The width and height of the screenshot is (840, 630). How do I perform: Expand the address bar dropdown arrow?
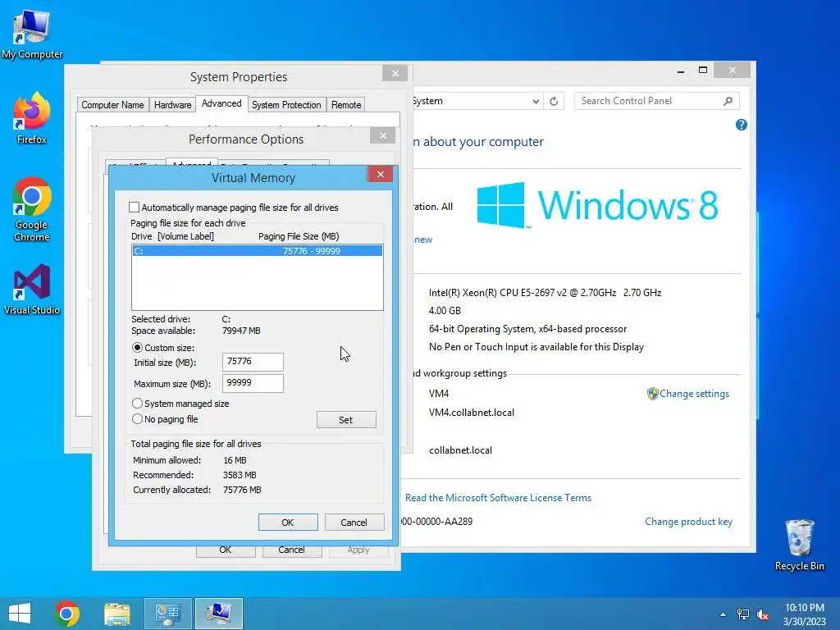[535, 101]
